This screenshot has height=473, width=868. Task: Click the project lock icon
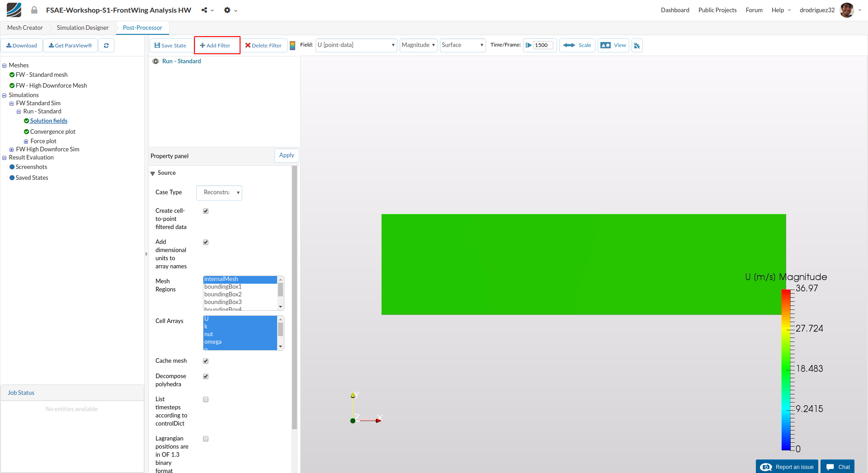34,10
